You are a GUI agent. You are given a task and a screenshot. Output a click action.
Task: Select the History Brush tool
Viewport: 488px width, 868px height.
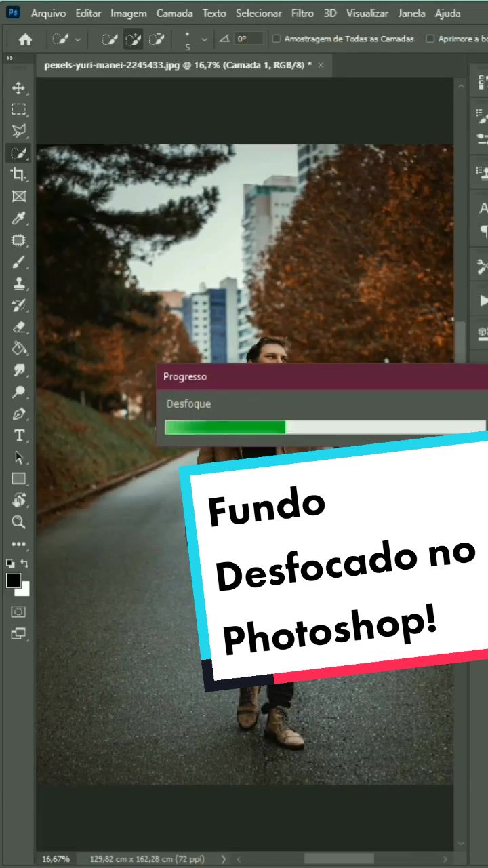tap(18, 305)
